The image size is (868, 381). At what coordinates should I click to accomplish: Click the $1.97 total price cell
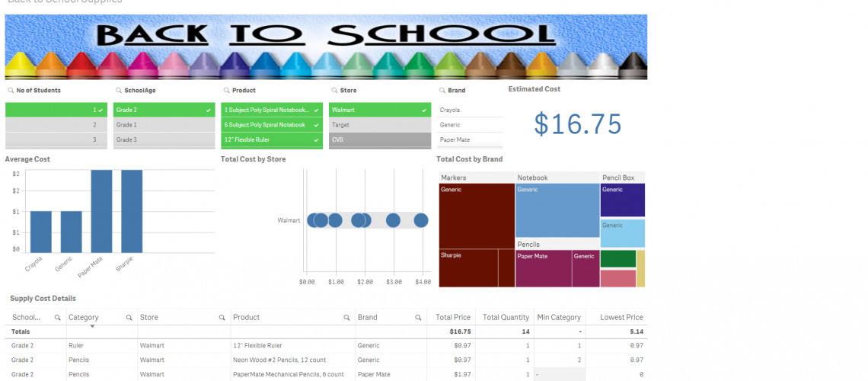coord(452,374)
